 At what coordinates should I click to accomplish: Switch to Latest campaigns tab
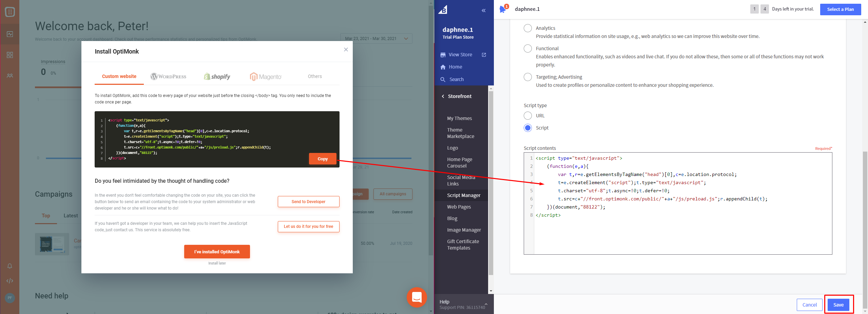pos(71,216)
